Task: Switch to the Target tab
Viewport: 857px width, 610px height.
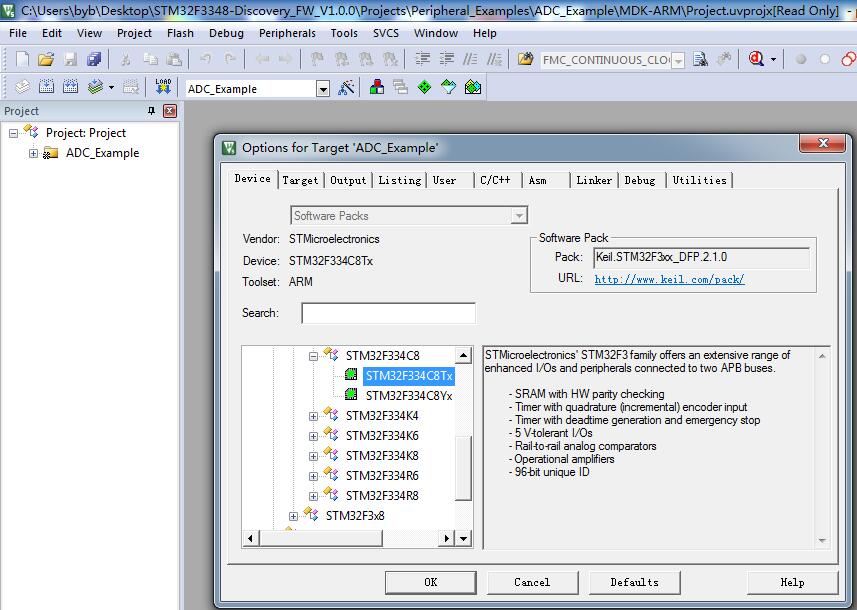Action: [x=300, y=180]
